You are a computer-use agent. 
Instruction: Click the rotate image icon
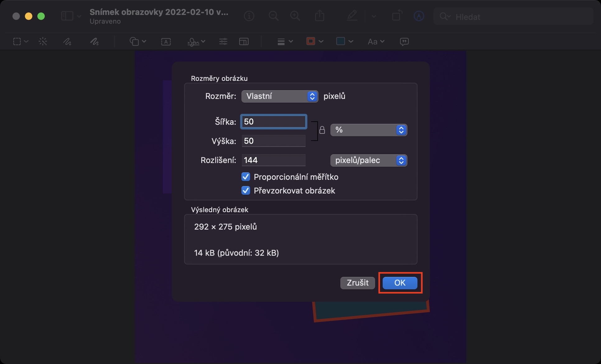(397, 16)
